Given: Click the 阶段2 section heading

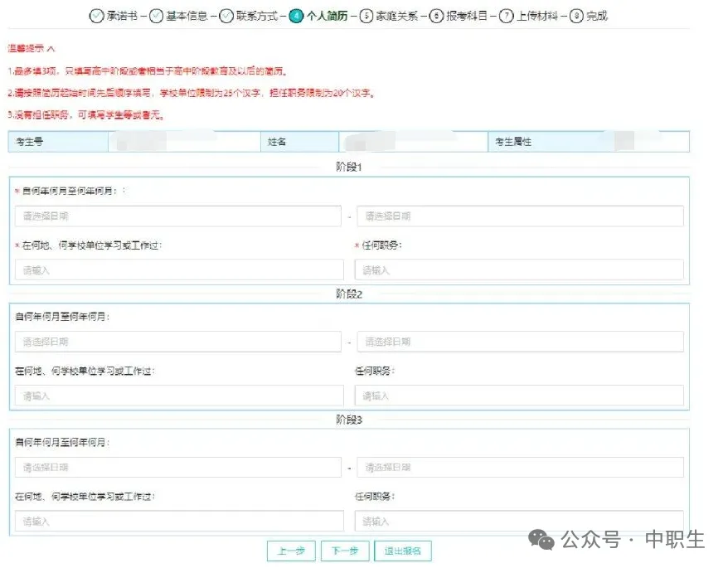Looking at the screenshot, I should 349,294.
